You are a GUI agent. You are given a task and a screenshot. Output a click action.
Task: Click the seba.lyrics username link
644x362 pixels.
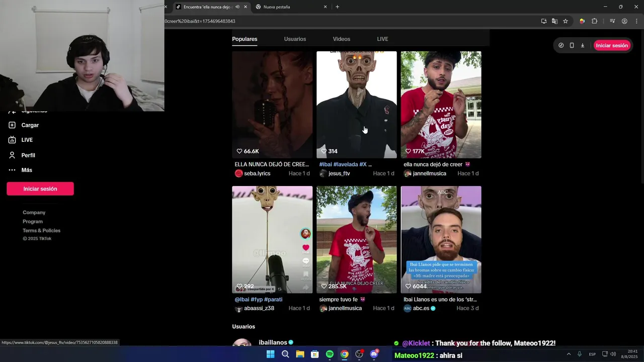coord(257,173)
